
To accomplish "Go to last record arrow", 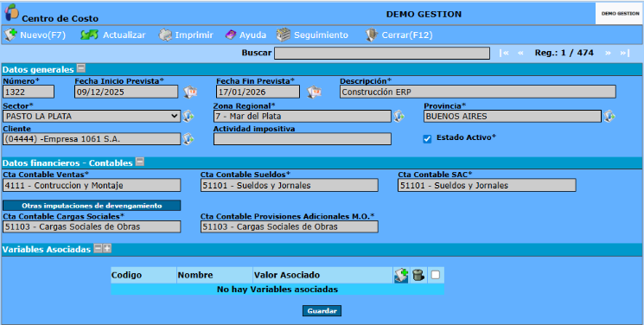I will 624,53.
